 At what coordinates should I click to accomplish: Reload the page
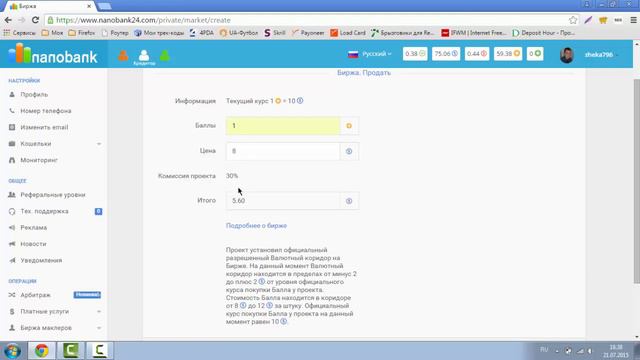(35, 20)
